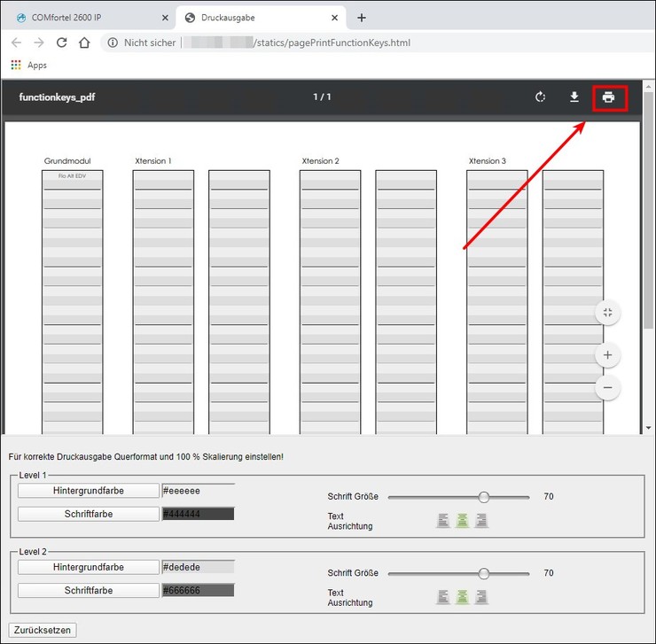Click Level 1 Hintergrundfarbe button
The height and width of the screenshot is (644, 656).
(x=88, y=490)
